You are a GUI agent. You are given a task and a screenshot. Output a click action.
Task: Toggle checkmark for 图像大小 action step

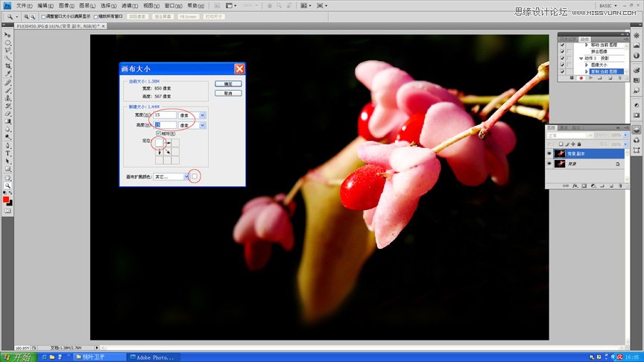pos(562,65)
